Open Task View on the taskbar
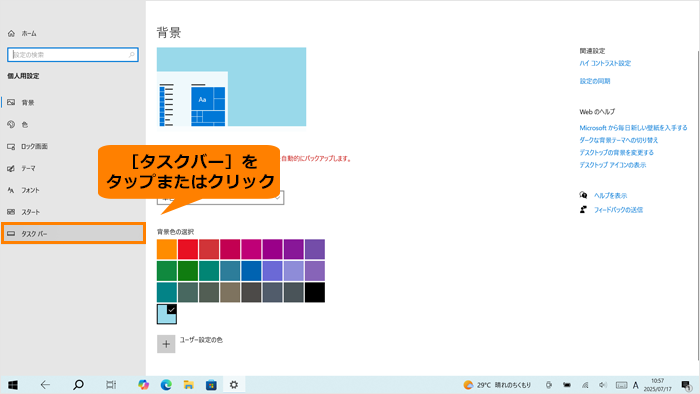The image size is (700, 394). pyautogui.click(x=111, y=385)
